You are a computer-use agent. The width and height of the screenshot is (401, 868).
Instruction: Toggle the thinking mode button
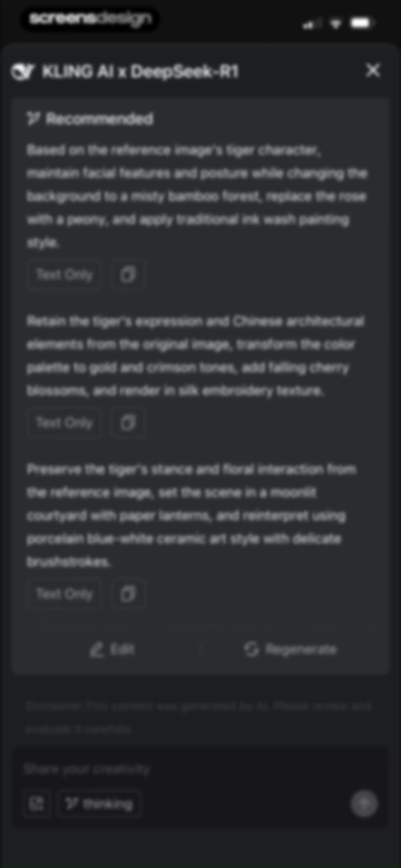tap(99, 804)
